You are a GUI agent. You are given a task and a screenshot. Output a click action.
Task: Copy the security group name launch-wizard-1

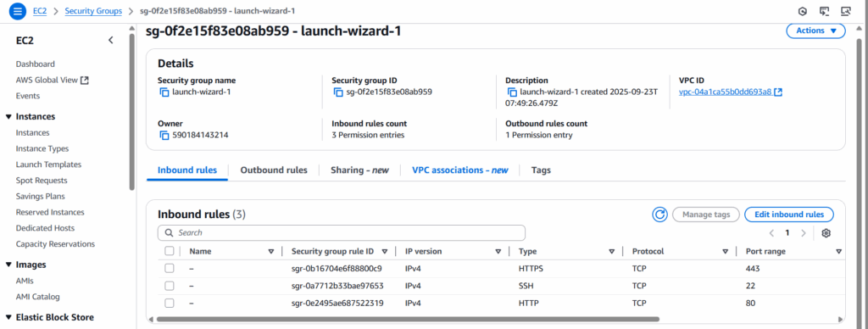[x=164, y=92]
